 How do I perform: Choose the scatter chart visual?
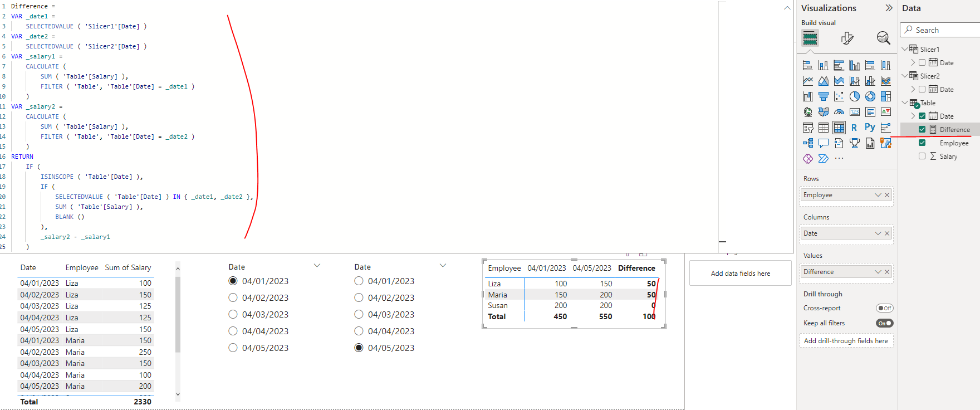coord(839,96)
